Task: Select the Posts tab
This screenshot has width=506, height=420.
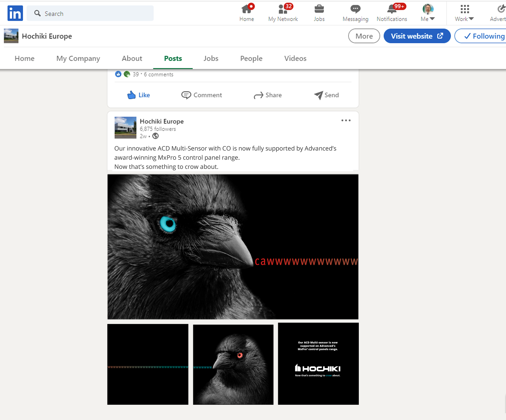Action: (173, 58)
